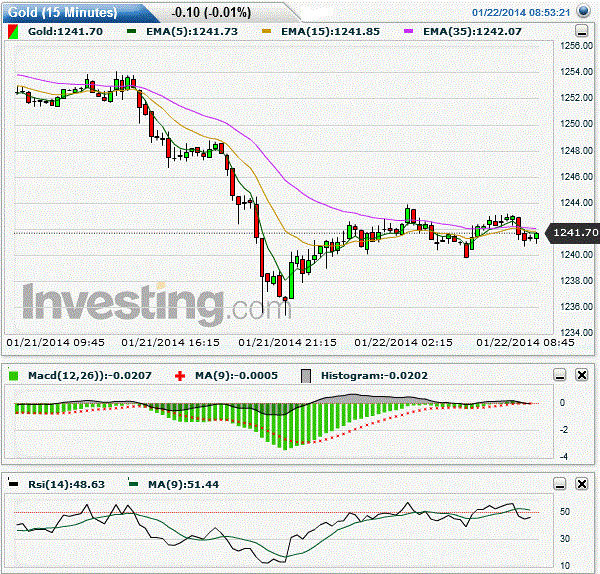The image size is (600, 574).
Task: Click the EMA(15) orange legend swatch
Action: 266,31
